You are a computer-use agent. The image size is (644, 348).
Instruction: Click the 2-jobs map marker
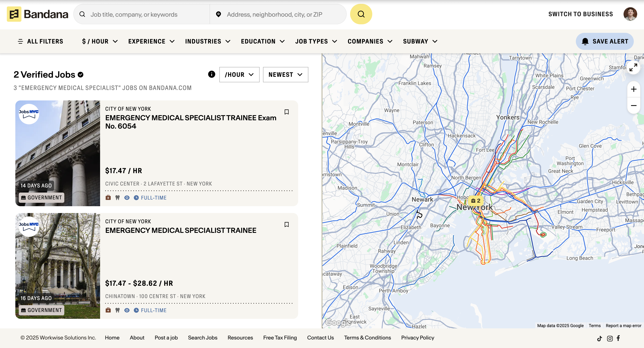point(476,200)
